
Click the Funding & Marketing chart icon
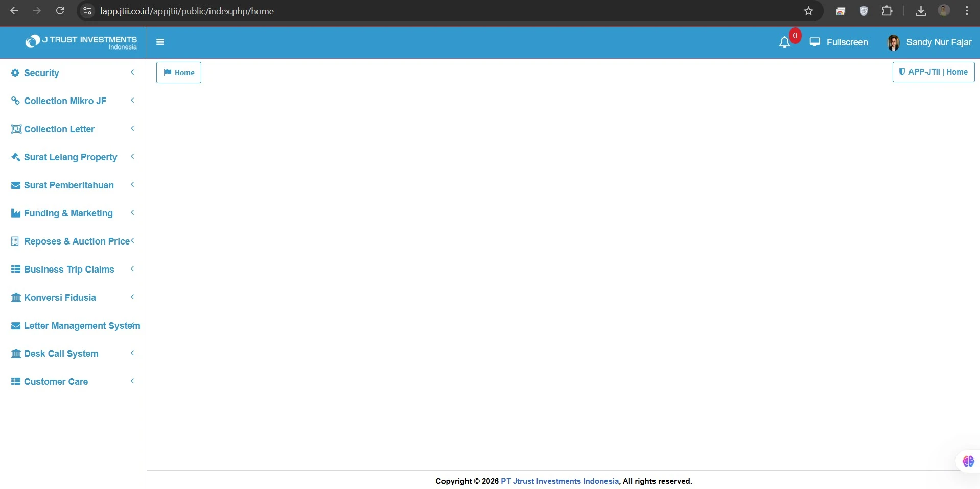(16, 213)
